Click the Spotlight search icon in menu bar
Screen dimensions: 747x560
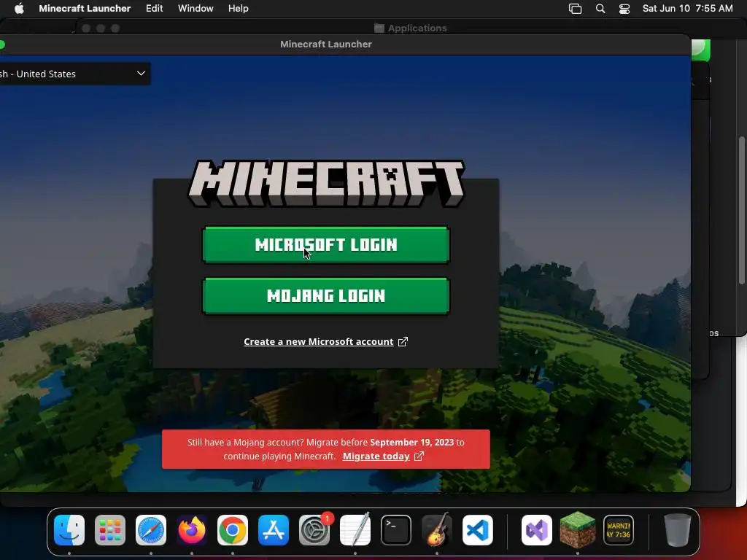600,9
